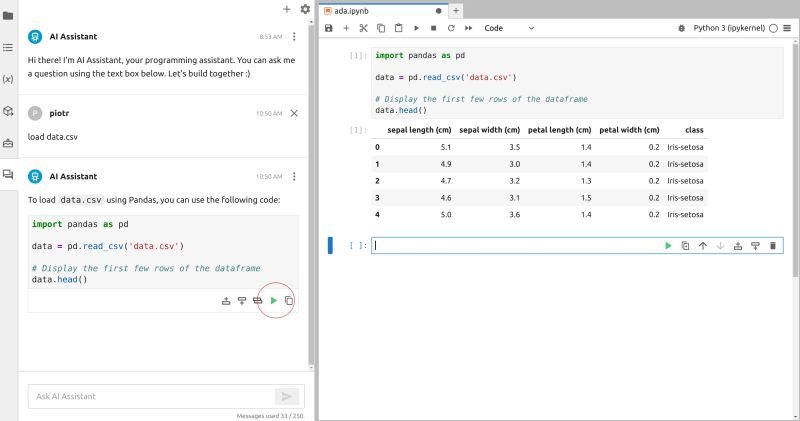Check the kernel status circle indicator
This screenshot has width=800, height=421.
[x=773, y=28]
